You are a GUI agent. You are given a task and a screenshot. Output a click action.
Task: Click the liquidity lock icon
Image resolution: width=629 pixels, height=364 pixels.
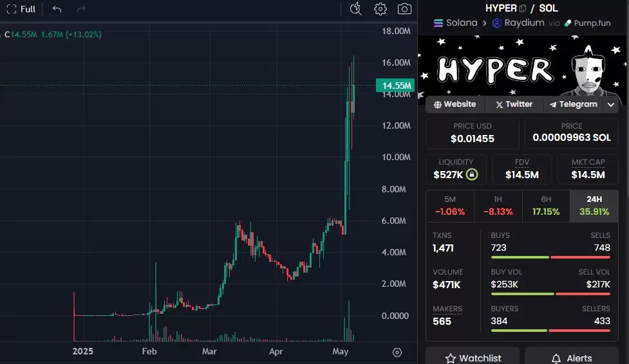472,174
